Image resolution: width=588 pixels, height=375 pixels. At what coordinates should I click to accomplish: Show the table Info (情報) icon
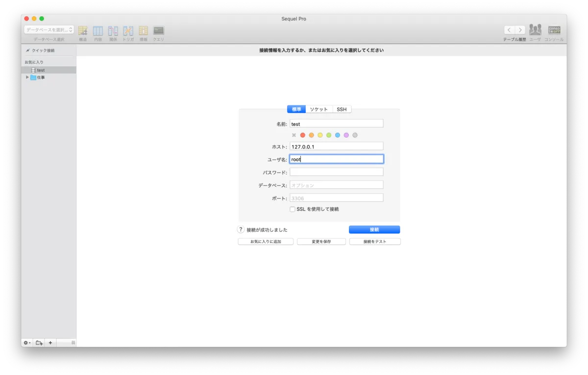[x=143, y=30]
